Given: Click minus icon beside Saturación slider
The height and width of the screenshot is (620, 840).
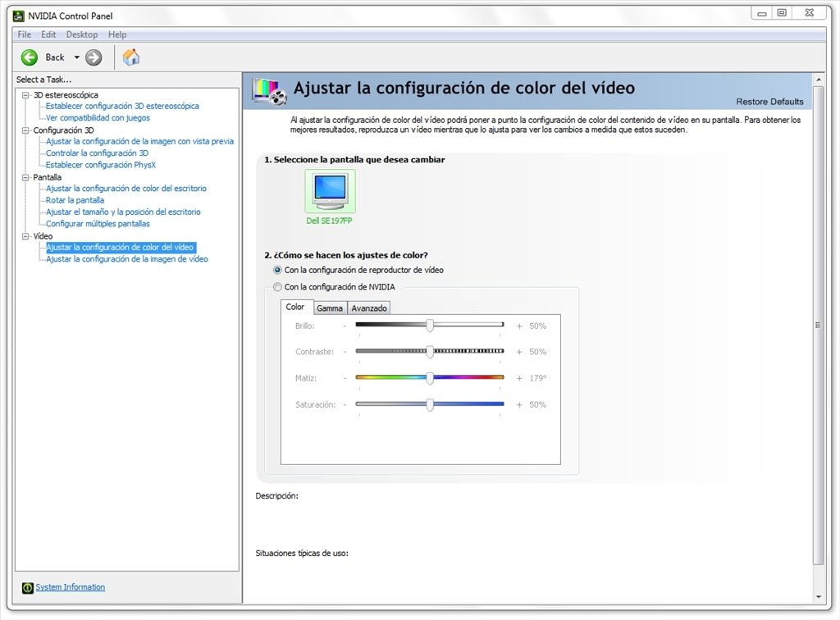Looking at the screenshot, I should click(x=345, y=405).
